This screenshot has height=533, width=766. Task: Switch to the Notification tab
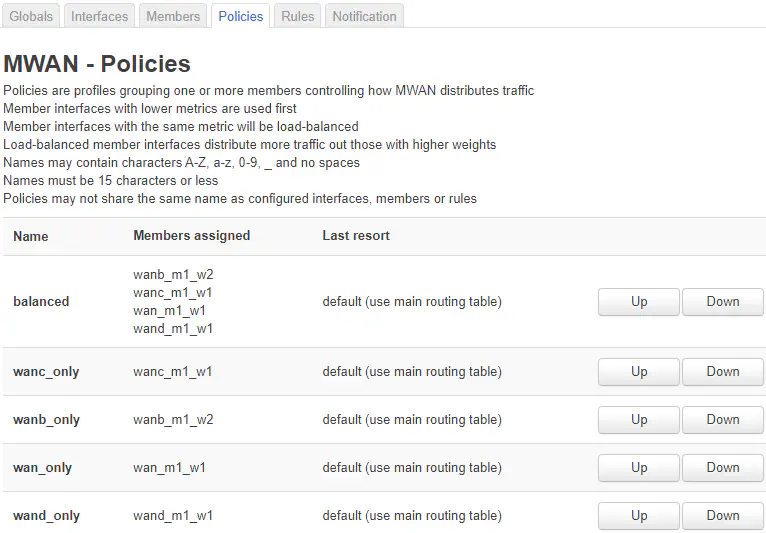pyautogui.click(x=364, y=16)
